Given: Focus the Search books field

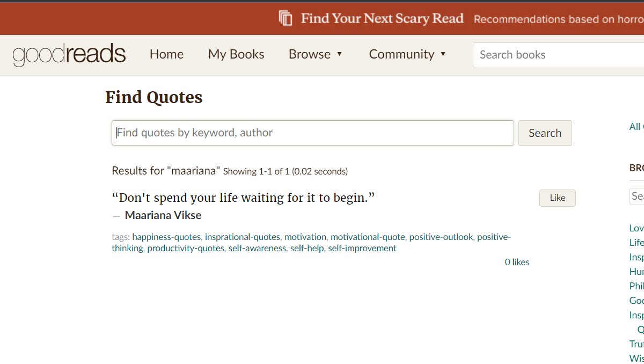Looking at the screenshot, I should 558,55.
